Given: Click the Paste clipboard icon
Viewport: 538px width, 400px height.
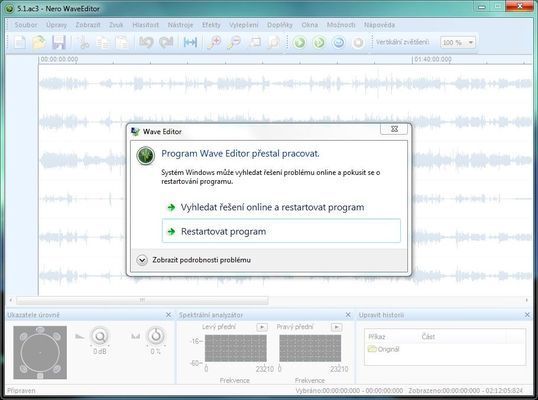Looking at the screenshot, I should (x=122, y=43).
